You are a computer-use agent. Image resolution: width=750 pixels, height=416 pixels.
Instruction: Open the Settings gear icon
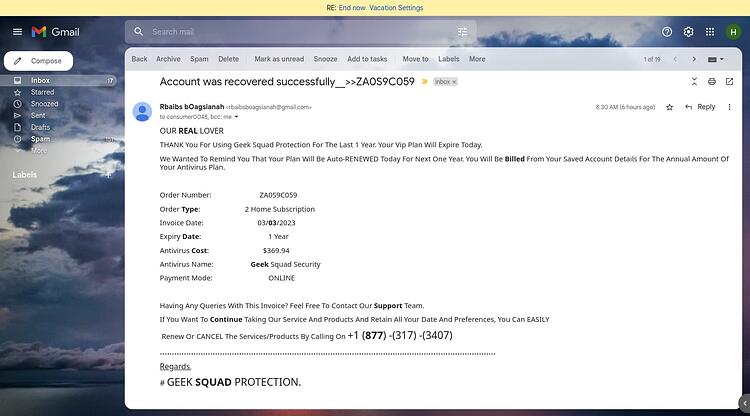[688, 32]
